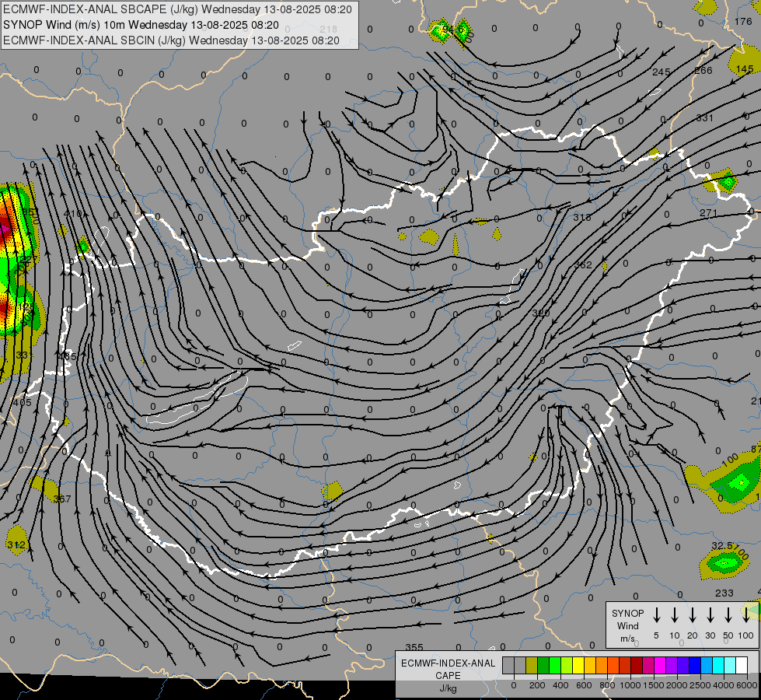Click the map value 367
761x700 pixels.
point(61,499)
